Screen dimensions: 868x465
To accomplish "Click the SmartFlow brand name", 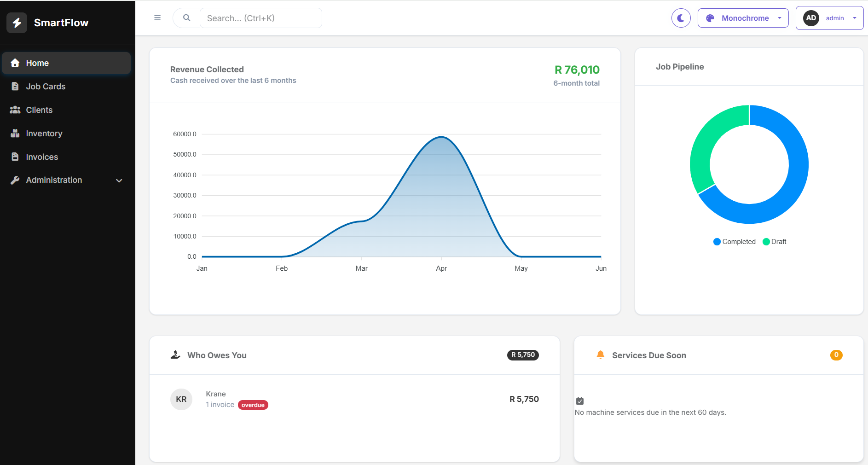I will pyautogui.click(x=61, y=23).
